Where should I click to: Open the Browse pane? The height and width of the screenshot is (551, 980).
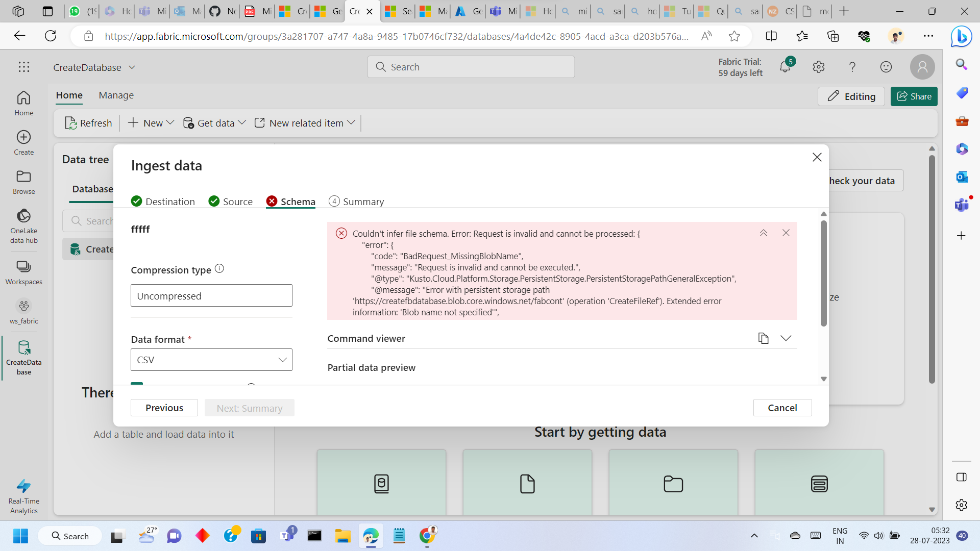point(23,182)
